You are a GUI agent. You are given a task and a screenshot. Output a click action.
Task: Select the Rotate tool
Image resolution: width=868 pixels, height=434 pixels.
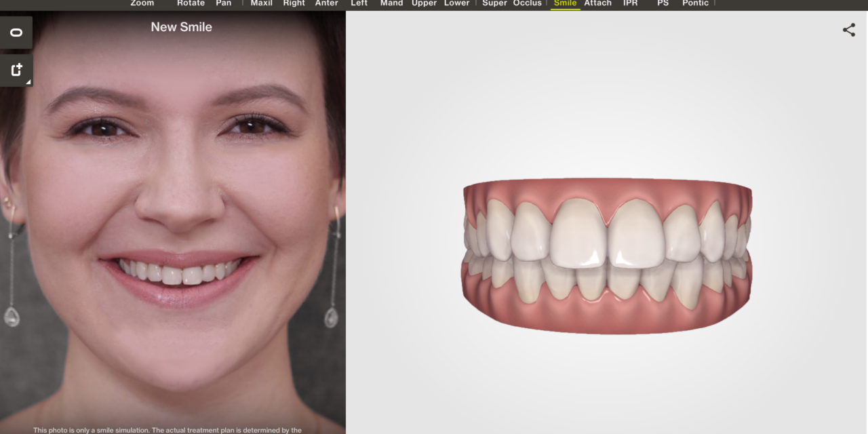pos(191,3)
